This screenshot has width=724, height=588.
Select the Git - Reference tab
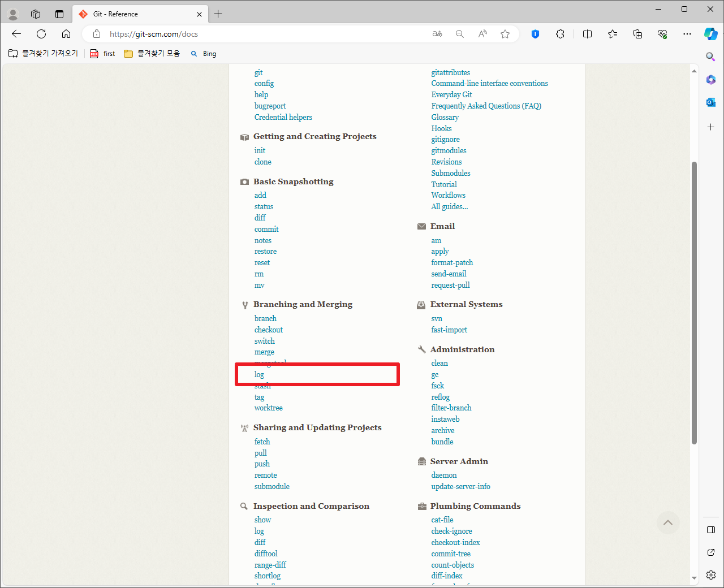pyautogui.click(x=140, y=14)
